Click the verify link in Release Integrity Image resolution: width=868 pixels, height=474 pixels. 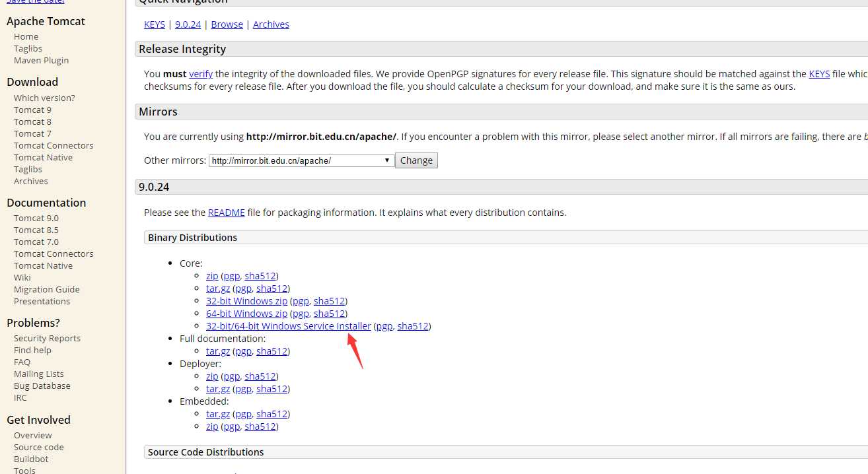click(x=201, y=74)
